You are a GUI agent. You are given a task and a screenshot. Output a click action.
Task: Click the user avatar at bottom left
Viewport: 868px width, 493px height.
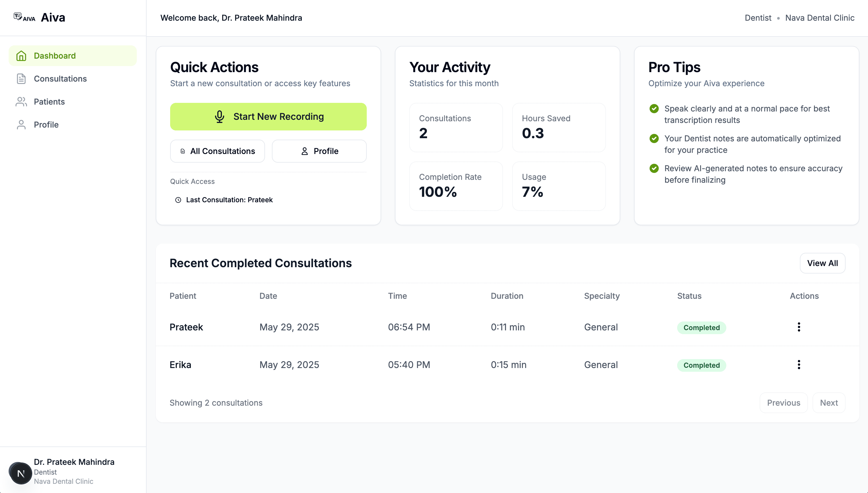(21, 473)
